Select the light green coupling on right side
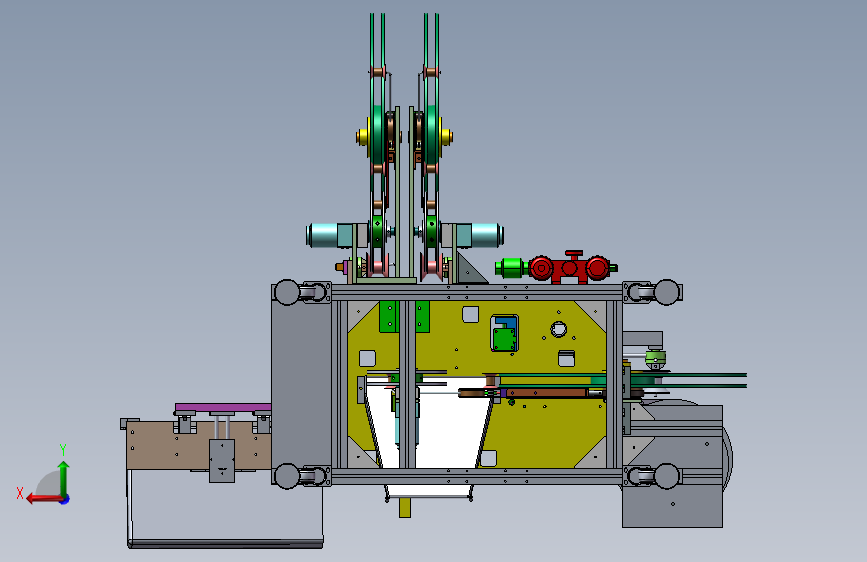Screen dimensions: 867x562 655,358
